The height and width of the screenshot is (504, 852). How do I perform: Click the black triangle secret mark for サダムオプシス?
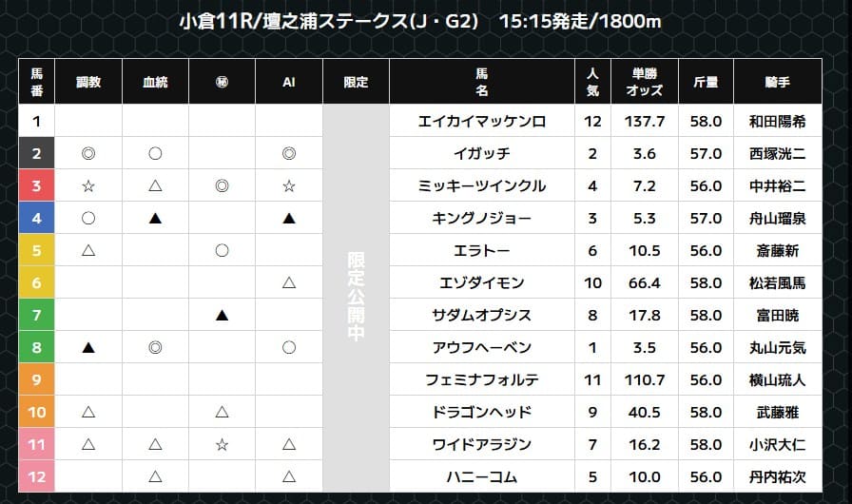point(222,315)
